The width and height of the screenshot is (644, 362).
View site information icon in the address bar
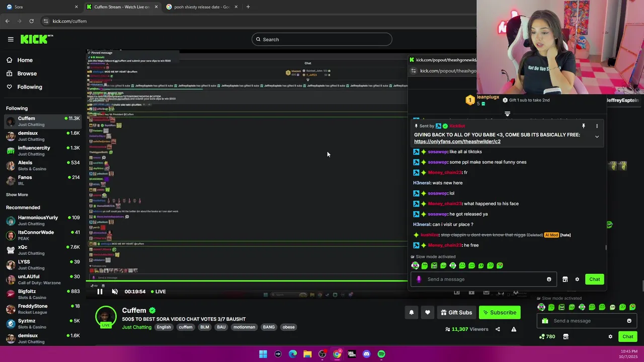(46, 21)
